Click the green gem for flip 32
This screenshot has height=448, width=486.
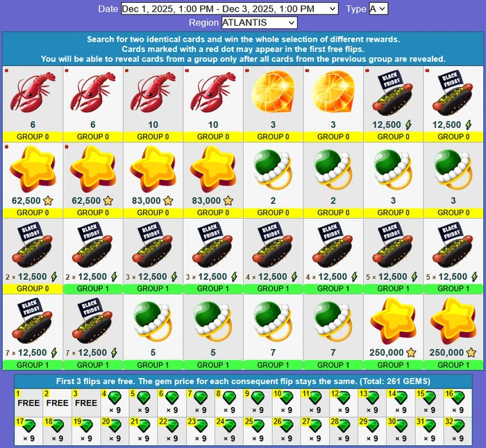[x=458, y=426]
